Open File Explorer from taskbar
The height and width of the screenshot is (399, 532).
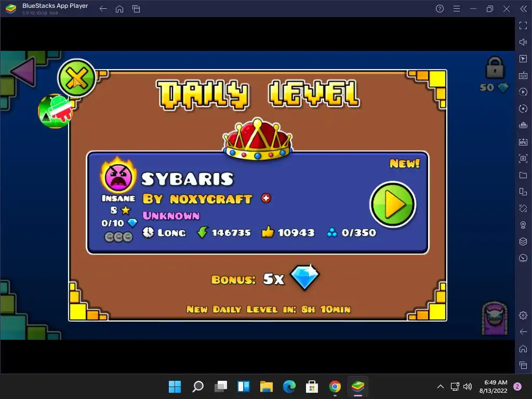267,387
